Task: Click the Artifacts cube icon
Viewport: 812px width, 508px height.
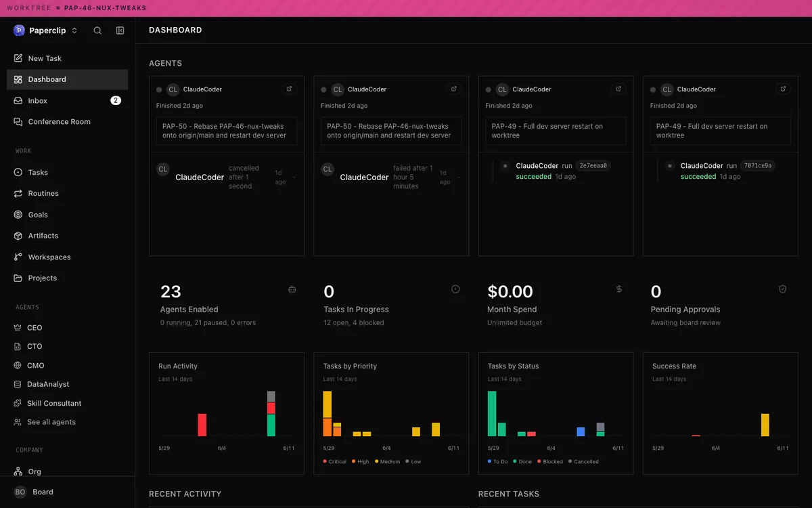Action: point(18,236)
